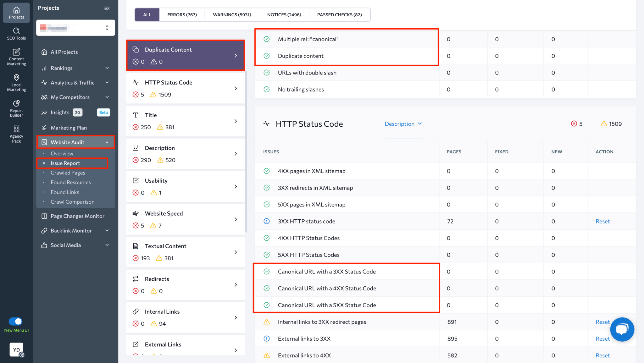Open Local Marketing in the sidebar
The width and height of the screenshot is (644, 363).
16,83
